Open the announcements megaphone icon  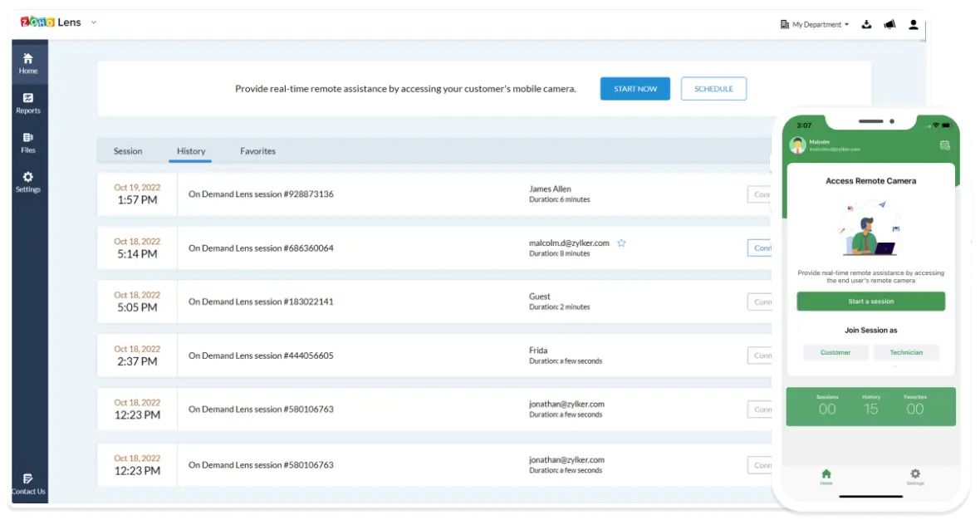click(889, 25)
